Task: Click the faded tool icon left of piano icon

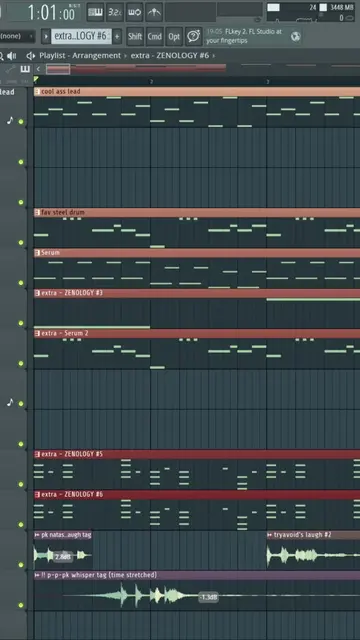Action: [x=11, y=69]
